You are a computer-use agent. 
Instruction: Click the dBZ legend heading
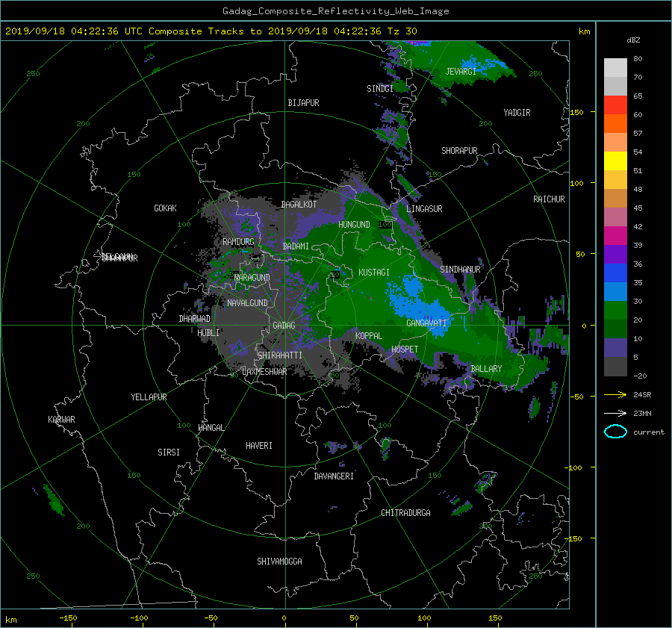[633, 40]
